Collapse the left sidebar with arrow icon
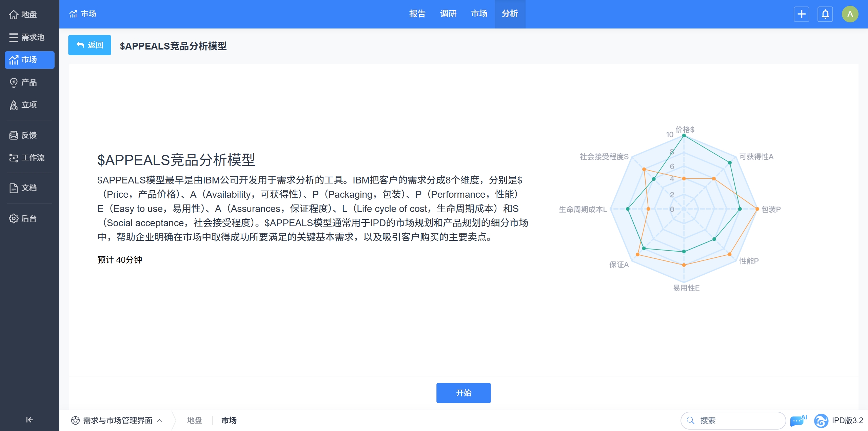Viewport: 868px width, 431px height. click(29, 420)
